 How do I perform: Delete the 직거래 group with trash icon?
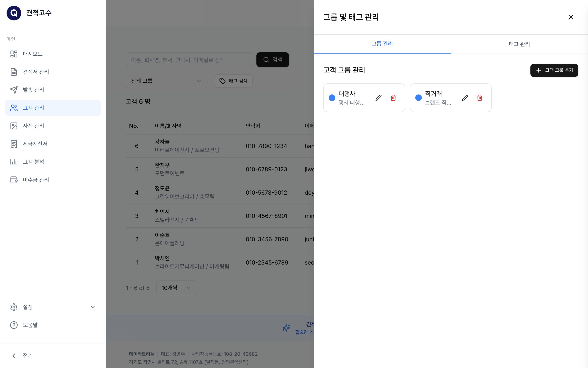[480, 98]
